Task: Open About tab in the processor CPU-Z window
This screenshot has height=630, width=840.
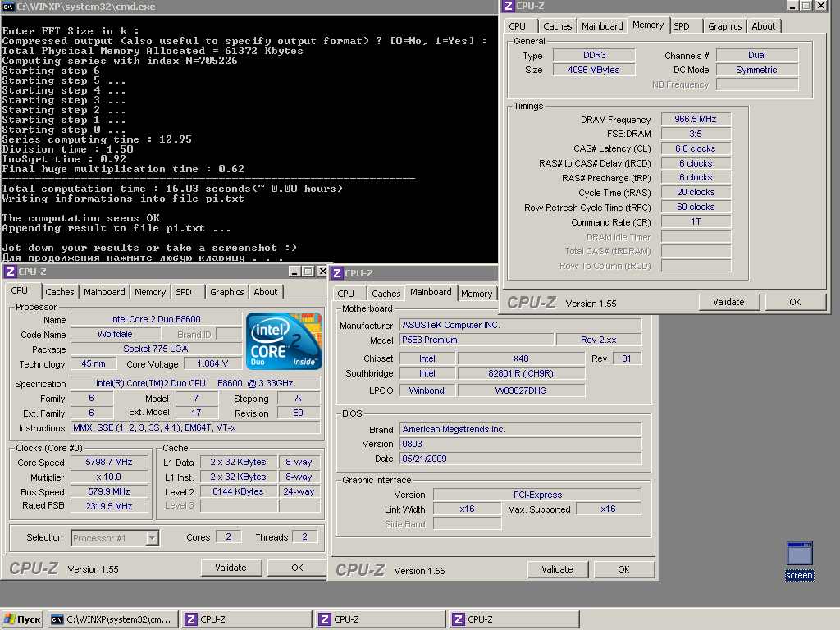Action: click(x=266, y=292)
